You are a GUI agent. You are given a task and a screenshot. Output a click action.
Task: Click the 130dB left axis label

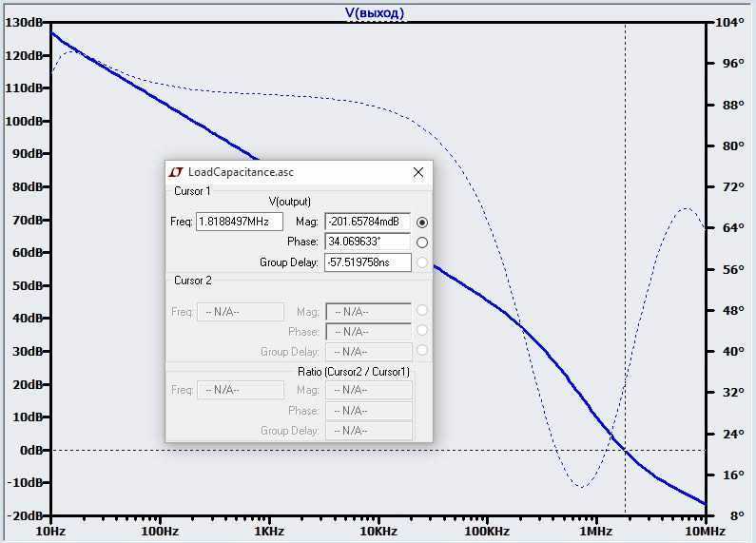point(24,22)
